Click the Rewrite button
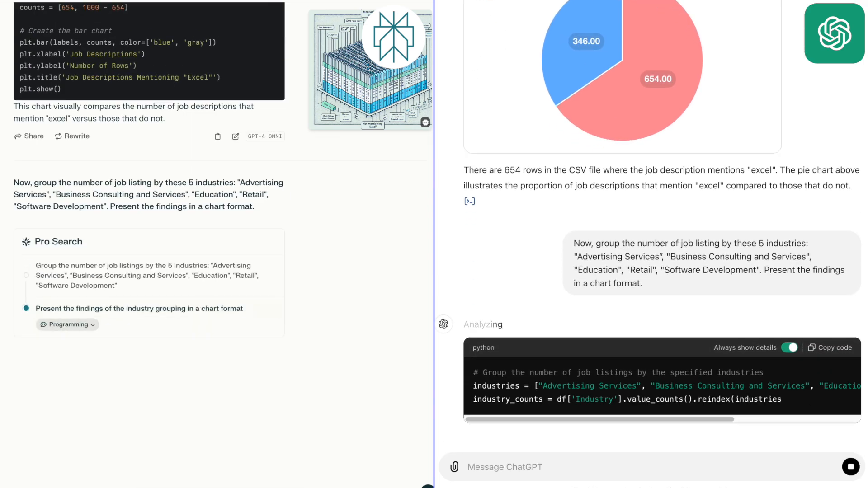 click(72, 136)
